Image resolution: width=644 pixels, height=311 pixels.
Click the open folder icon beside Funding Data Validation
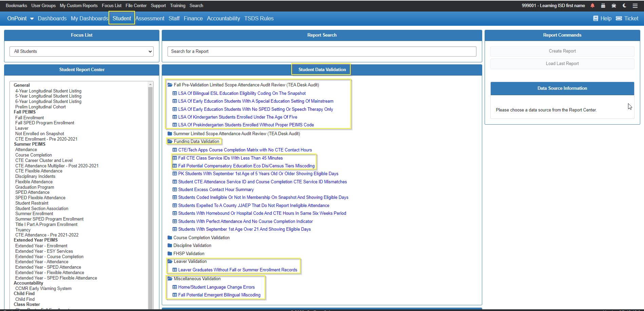[x=170, y=141]
